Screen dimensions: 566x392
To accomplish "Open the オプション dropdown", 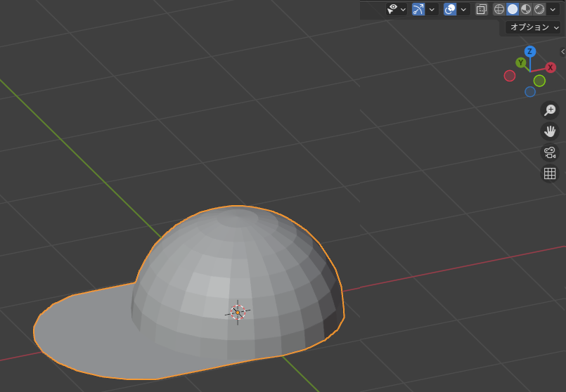I will (533, 27).
